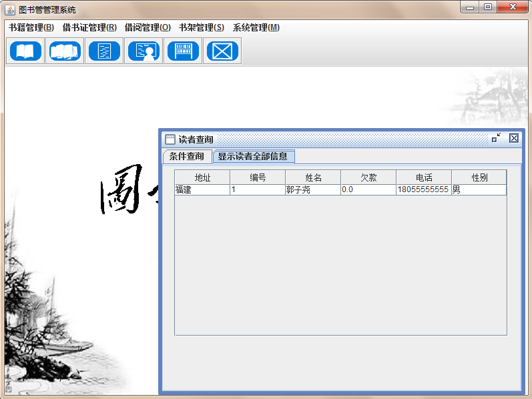Minimize the 图书管管理系统 main window
The height and width of the screenshot is (399, 532).
pyautogui.click(x=469, y=7)
